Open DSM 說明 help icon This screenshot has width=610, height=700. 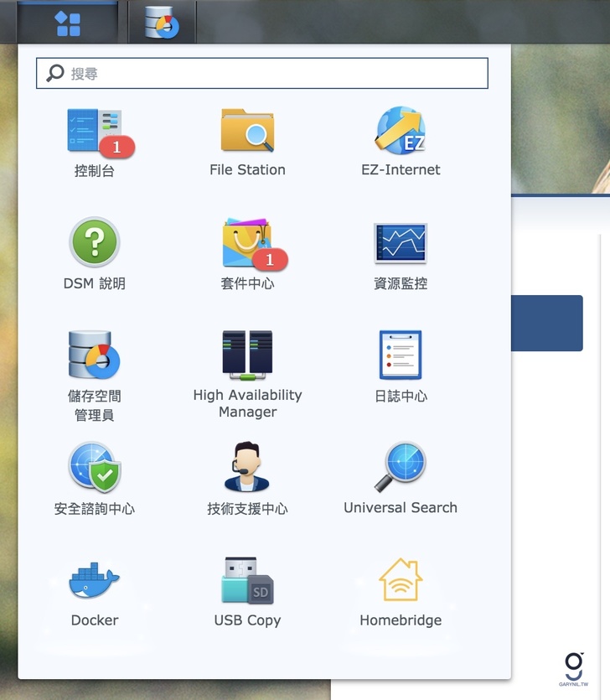(94, 242)
